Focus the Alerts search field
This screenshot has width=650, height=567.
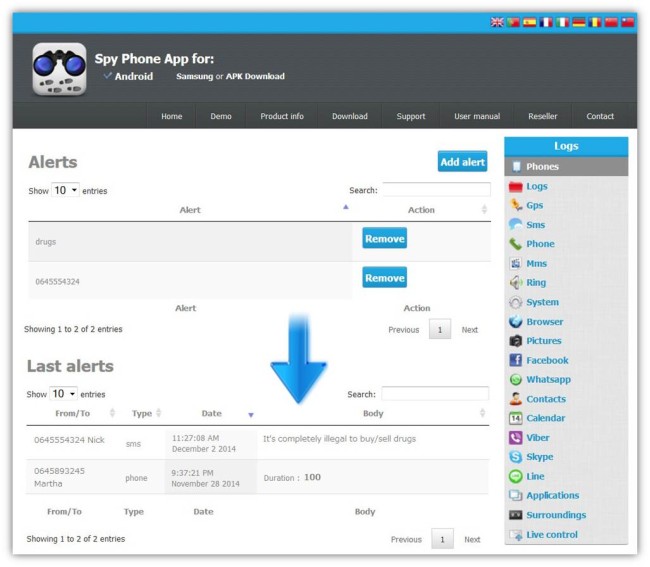[436, 189]
